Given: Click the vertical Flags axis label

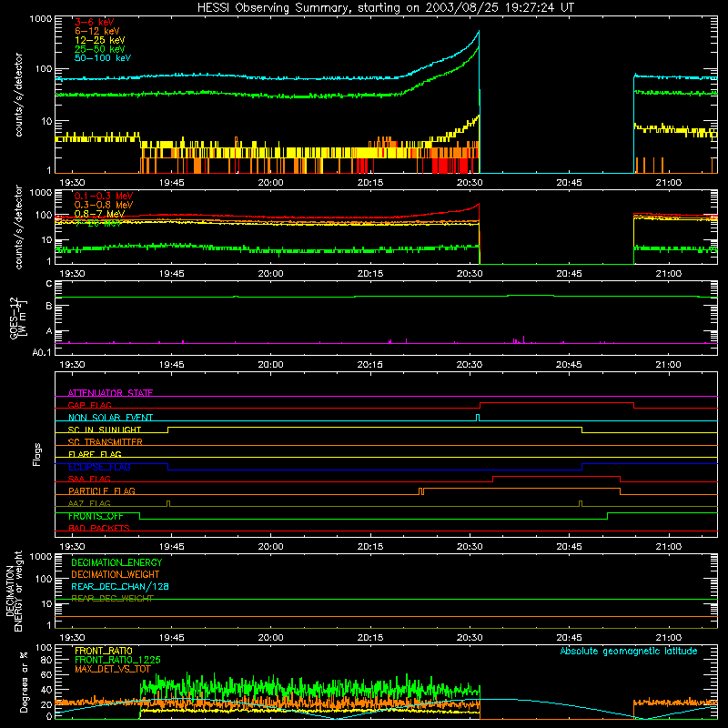Looking at the screenshot, I should (x=37, y=454).
